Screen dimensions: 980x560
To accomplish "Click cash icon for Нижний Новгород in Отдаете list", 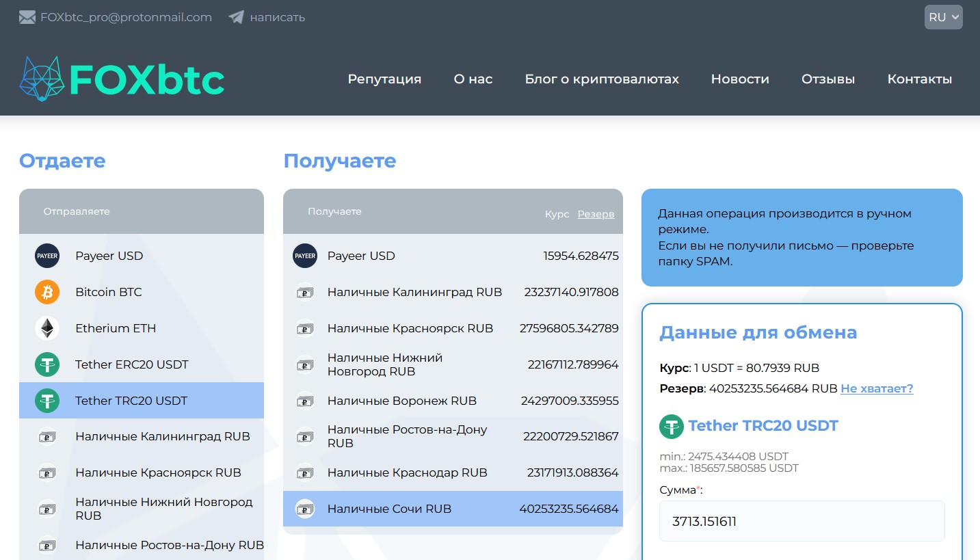I will tap(47, 509).
